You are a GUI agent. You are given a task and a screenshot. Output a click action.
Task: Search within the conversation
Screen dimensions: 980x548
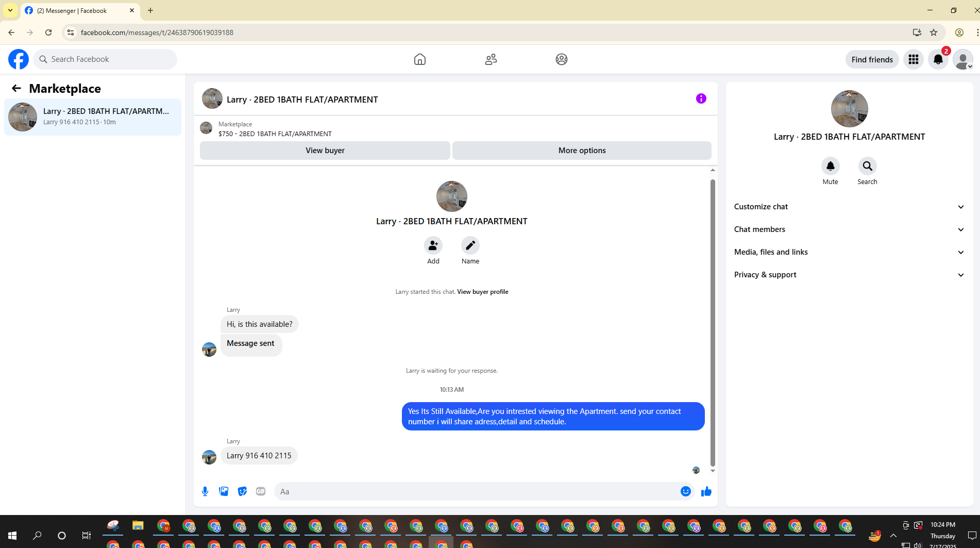tap(868, 166)
